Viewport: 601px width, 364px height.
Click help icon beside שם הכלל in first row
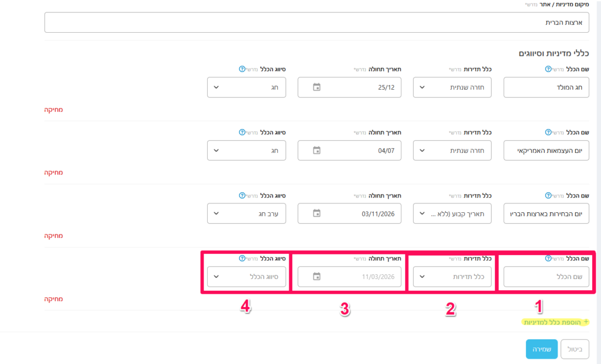pyautogui.click(x=548, y=69)
